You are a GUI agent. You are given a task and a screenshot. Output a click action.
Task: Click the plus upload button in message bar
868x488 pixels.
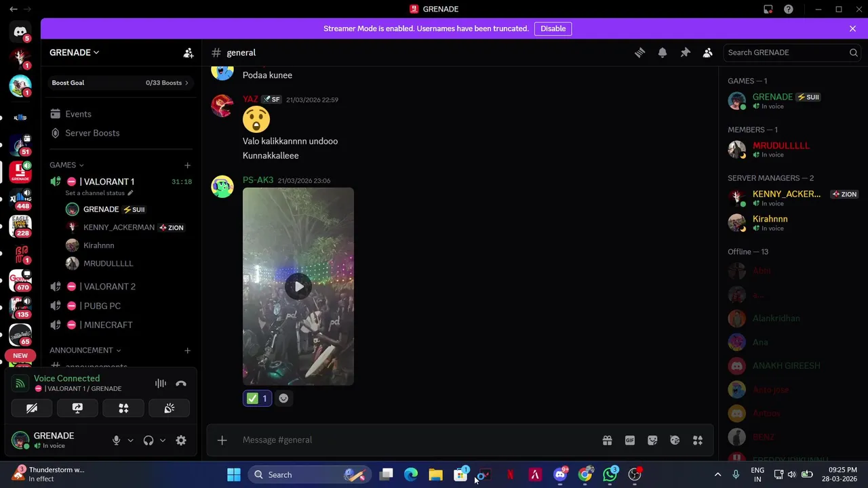click(x=222, y=440)
